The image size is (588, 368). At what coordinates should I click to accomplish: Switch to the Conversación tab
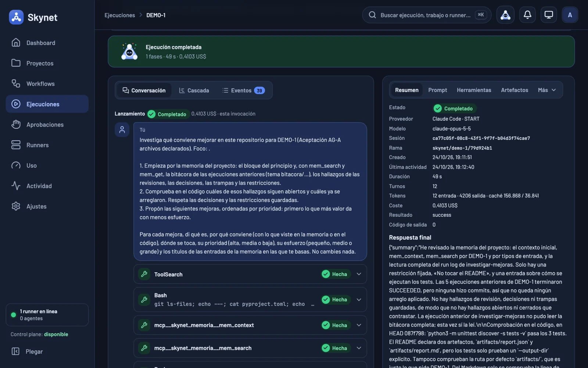click(144, 90)
